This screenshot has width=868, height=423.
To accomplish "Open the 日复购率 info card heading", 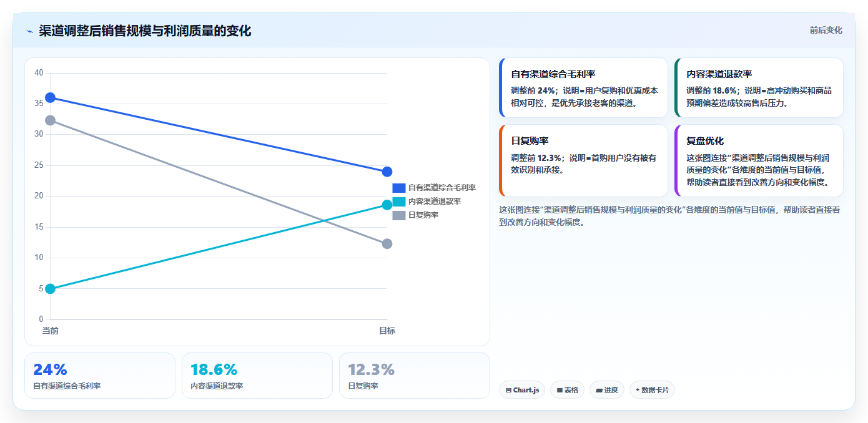I will pyautogui.click(x=530, y=141).
